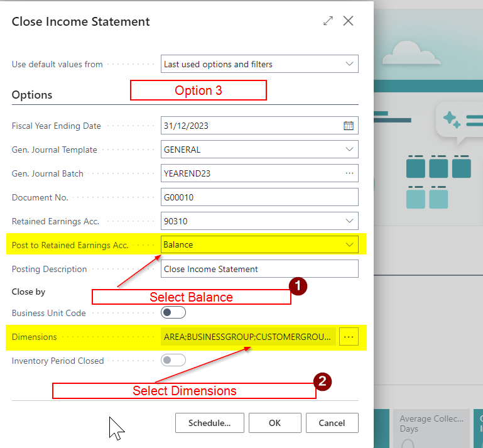Screen dimensions: 483x448
Task: Open the Dimensions selection ellipsis button
Action: 349,337
